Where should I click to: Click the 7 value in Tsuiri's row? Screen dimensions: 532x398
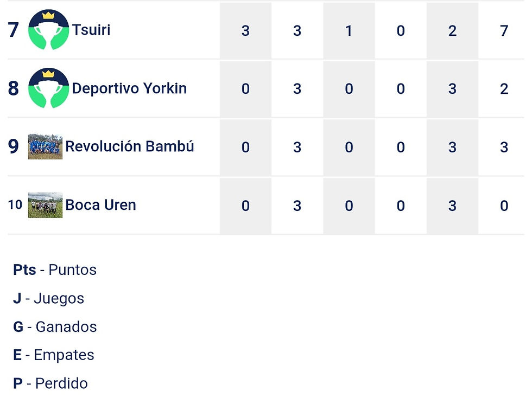(504, 30)
